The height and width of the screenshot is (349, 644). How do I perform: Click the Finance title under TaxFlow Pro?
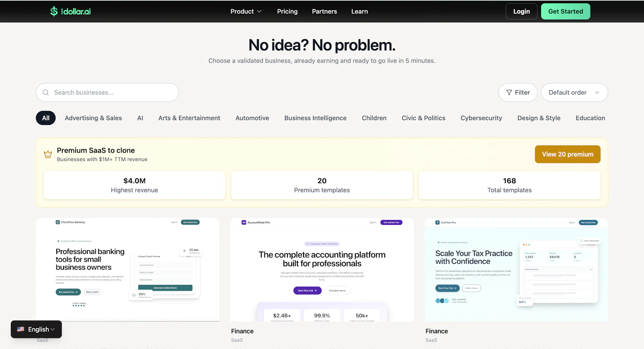pyautogui.click(x=437, y=331)
